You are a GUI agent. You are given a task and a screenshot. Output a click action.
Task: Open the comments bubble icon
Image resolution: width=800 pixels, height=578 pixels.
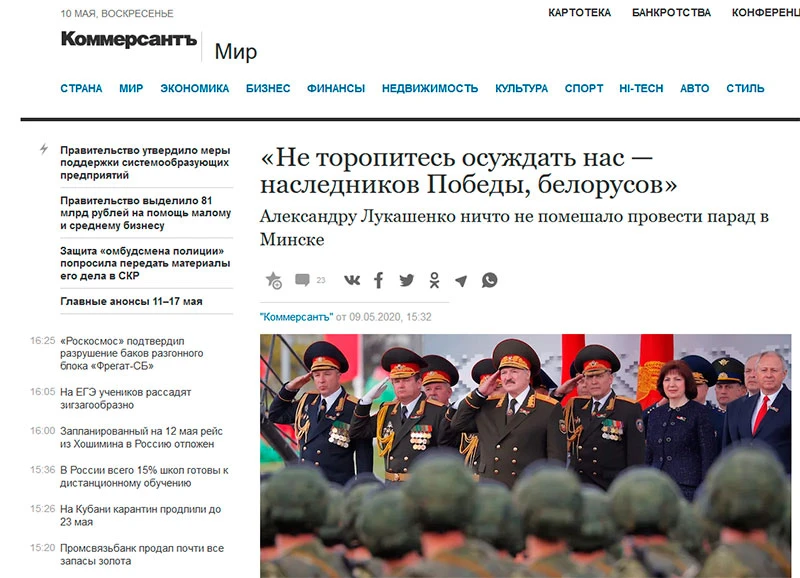[x=303, y=280]
